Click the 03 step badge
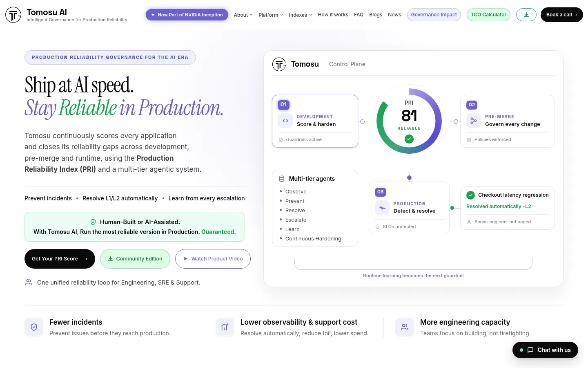Viewport: 588px width, 368px height. coord(381,192)
